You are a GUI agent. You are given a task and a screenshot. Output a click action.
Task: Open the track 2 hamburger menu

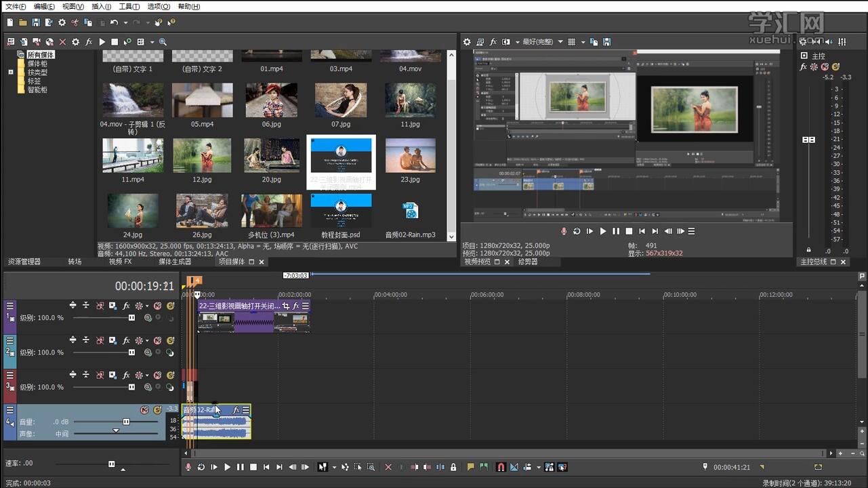point(9,341)
